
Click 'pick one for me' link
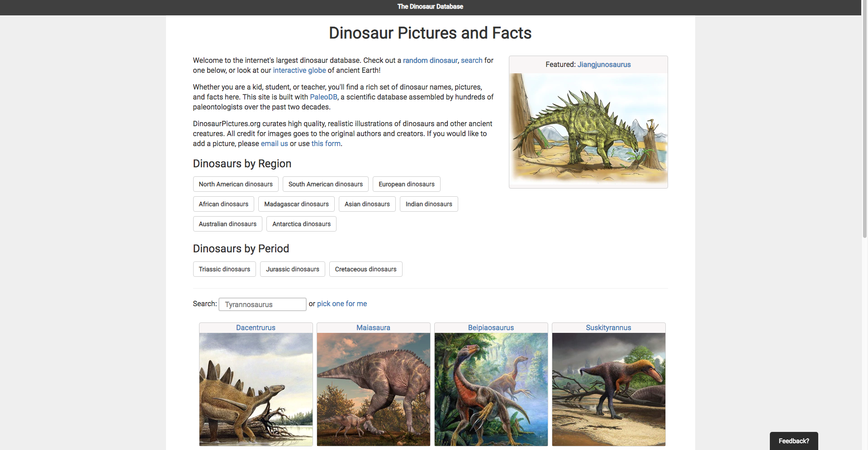[x=342, y=304]
